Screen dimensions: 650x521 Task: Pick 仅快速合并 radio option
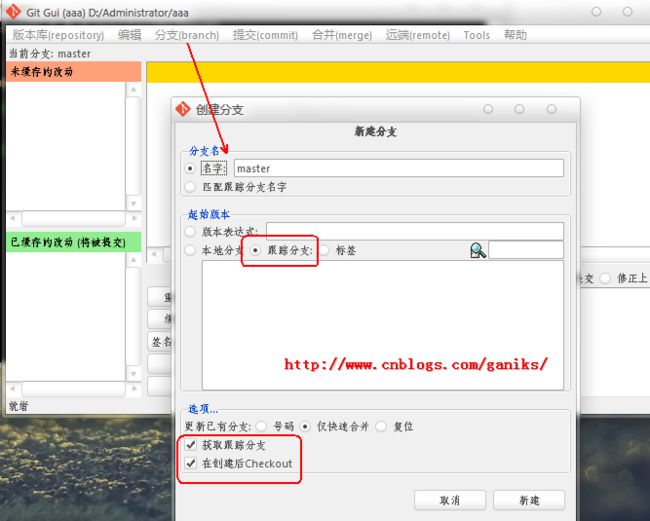pos(305,426)
